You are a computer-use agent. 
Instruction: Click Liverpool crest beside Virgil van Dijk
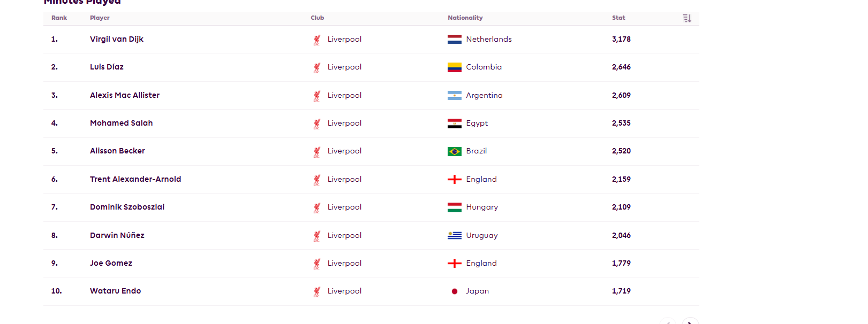[317, 40]
